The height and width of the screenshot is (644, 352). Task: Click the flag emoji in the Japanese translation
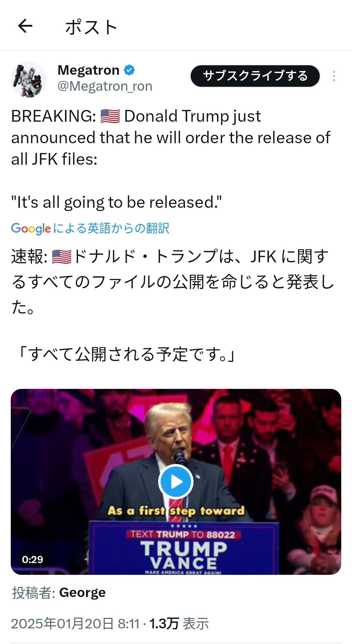(61, 256)
